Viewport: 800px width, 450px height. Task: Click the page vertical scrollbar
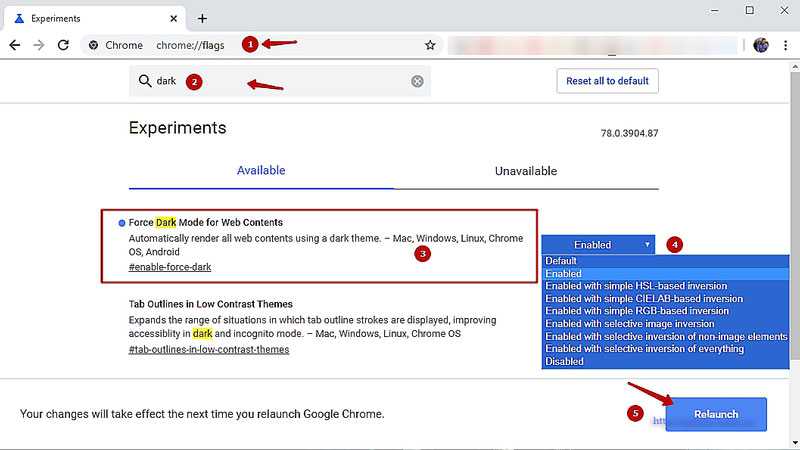coord(795,214)
